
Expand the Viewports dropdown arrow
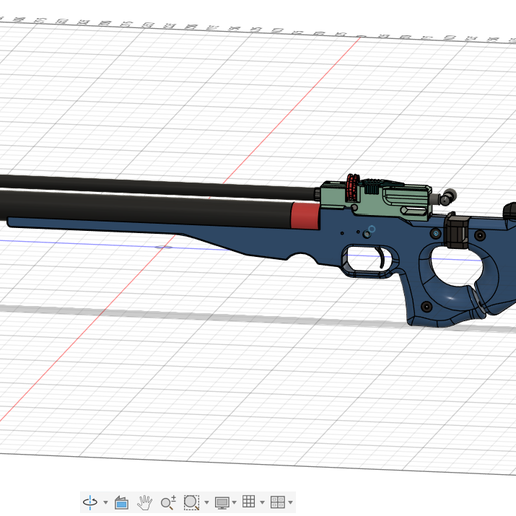click(291, 502)
